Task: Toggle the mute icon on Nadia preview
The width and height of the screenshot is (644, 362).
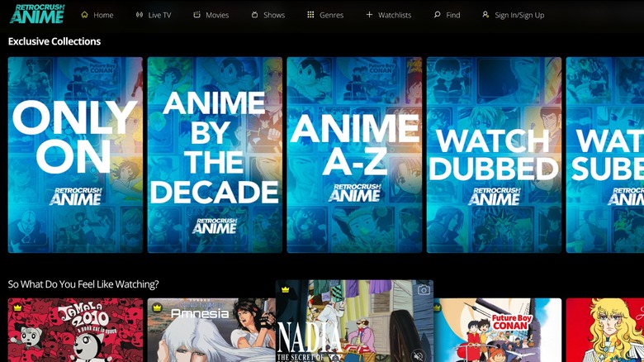Action: (x=418, y=356)
